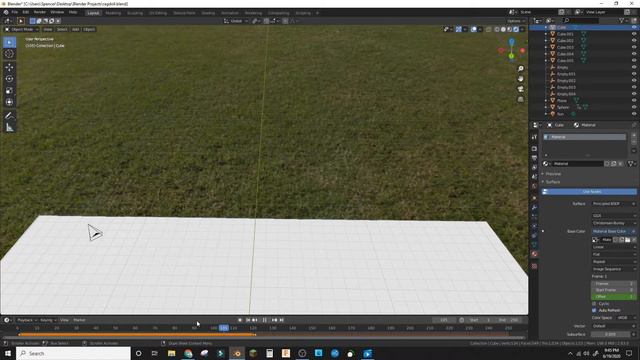Open the Modifier properties wrench tab
The height and width of the screenshot is (360, 640).
point(534,207)
